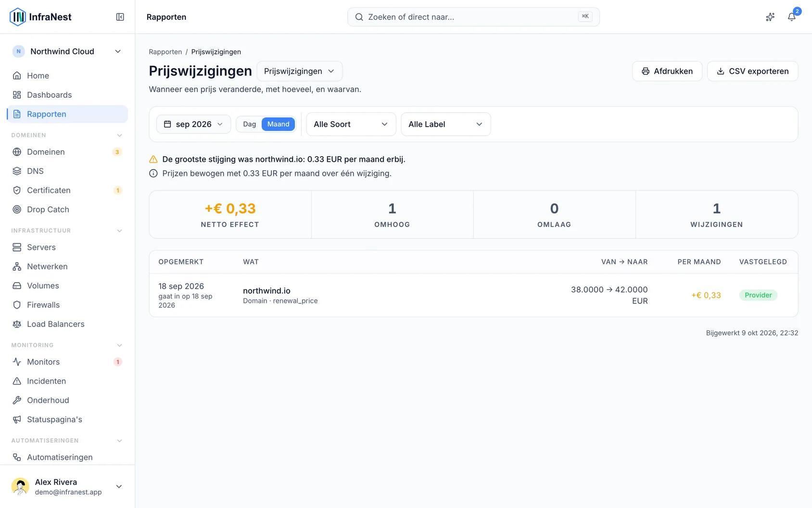Click the Afdrukken button
Viewport: 812px width, 508px height.
(x=667, y=71)
